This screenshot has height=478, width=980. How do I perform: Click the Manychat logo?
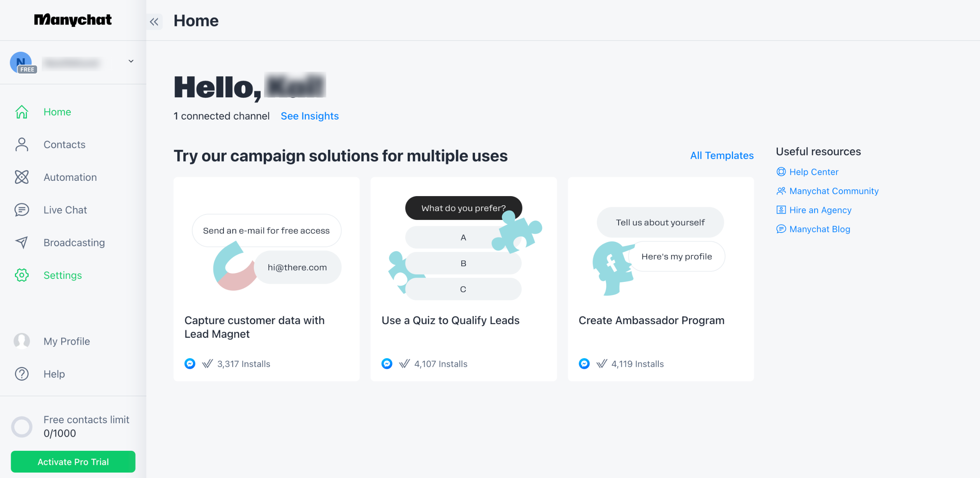click(73, 20)
